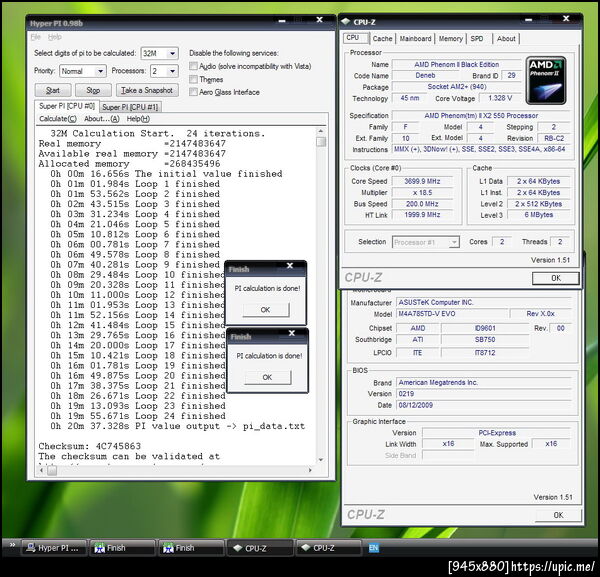Open the Calculate(C) menu
The width and height of the screenshot is (600, 577).
[58, 119]
